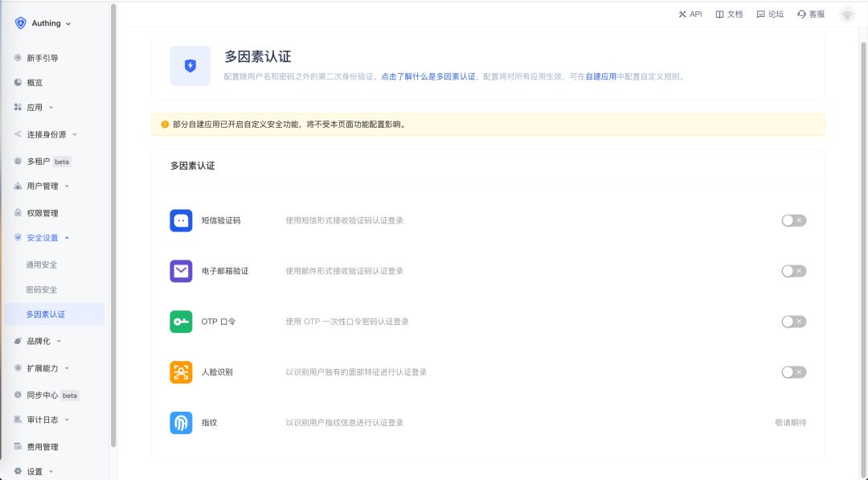Image resolution: width=868 pixels, height=480 pixels.
Task: Open the 自建应用 link
Action: pos(601,76)
